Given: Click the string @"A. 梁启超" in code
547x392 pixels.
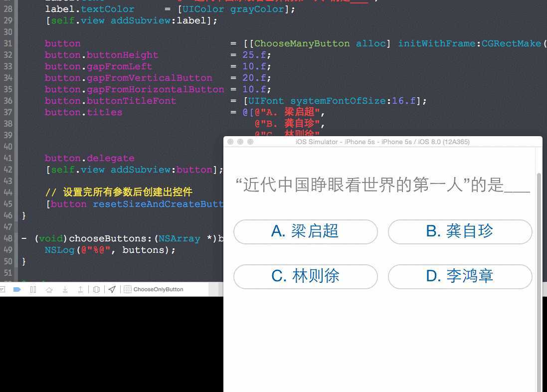Looking at the screenshot, I should [x=287, y=112].
